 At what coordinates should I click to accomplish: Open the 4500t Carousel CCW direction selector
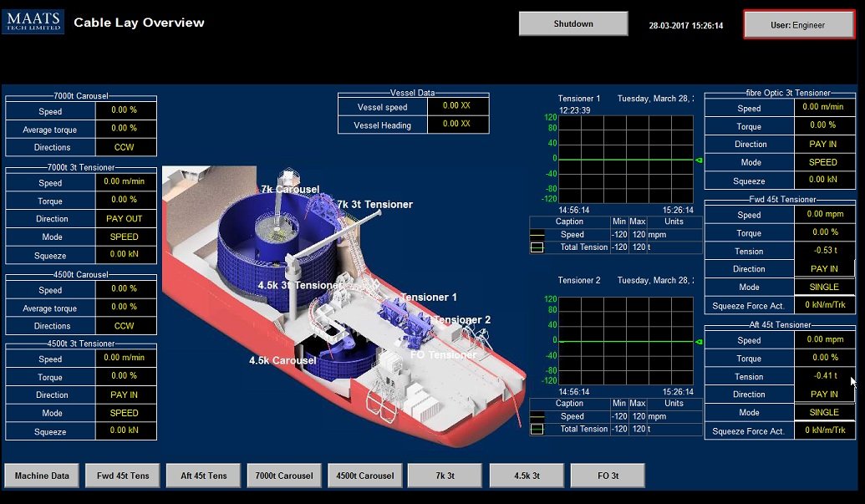126,326
